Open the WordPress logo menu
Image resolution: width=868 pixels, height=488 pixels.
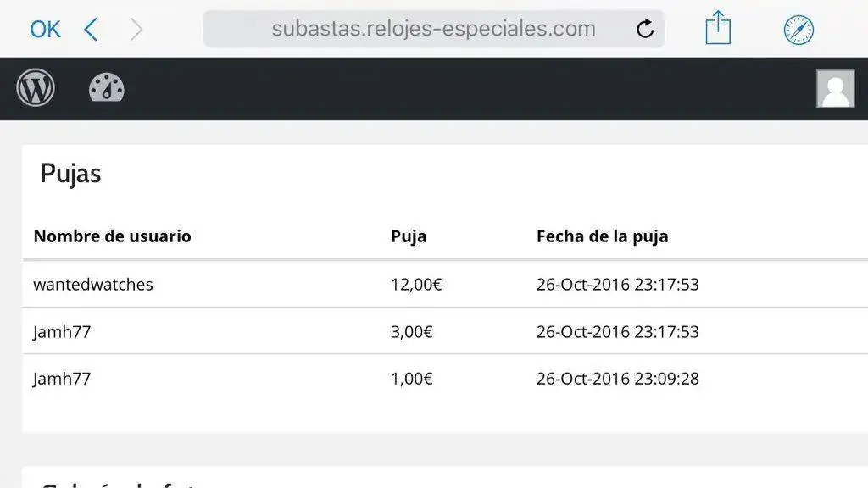coord(36,88)
